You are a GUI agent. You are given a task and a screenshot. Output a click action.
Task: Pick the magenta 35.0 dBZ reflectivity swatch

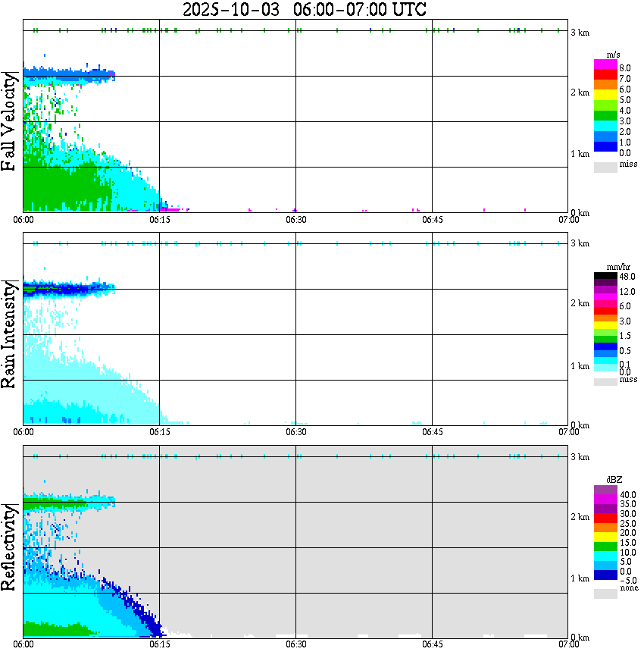click(x=605, y=499)
